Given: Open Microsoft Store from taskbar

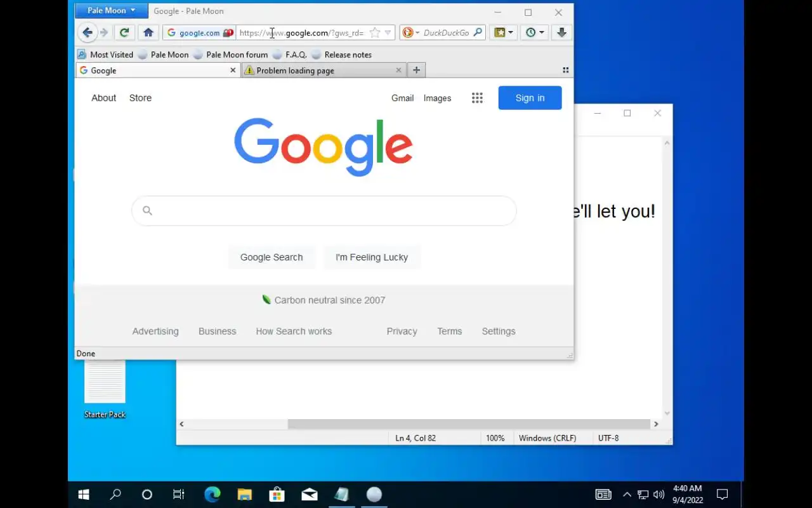Looking at the screenshot, I should pos(277,495).
